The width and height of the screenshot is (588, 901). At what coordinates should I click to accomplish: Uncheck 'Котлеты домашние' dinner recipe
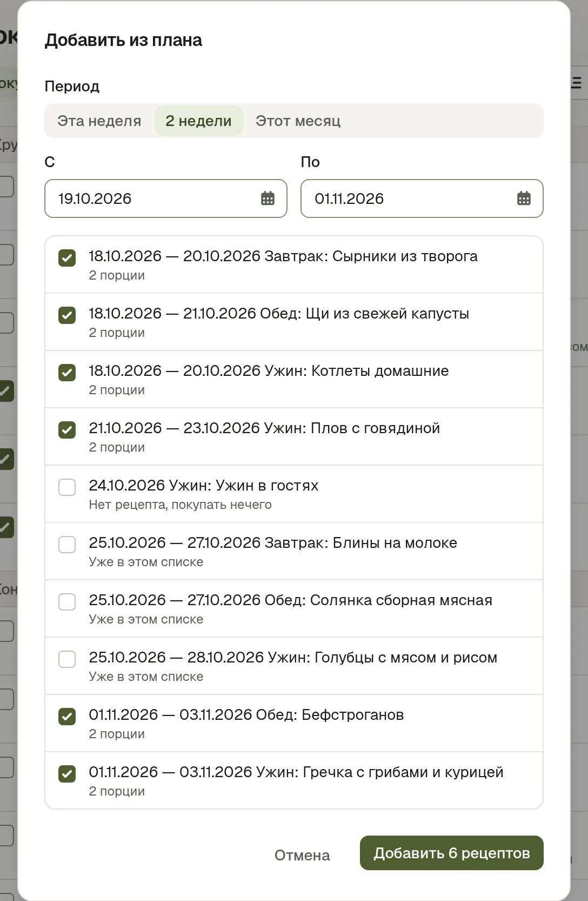[x=67, y=373]
